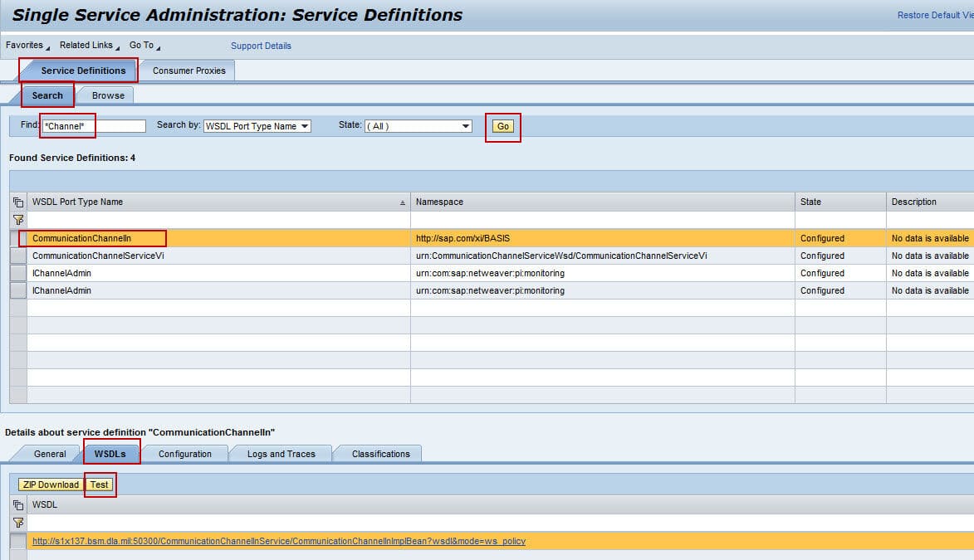Viewport: 974px width, 560px height.
Task: Expand the Favorites menu
Action: click(27, 46)
